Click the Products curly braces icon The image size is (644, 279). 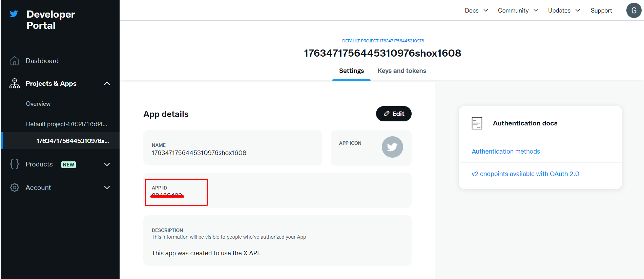[15, 164]
